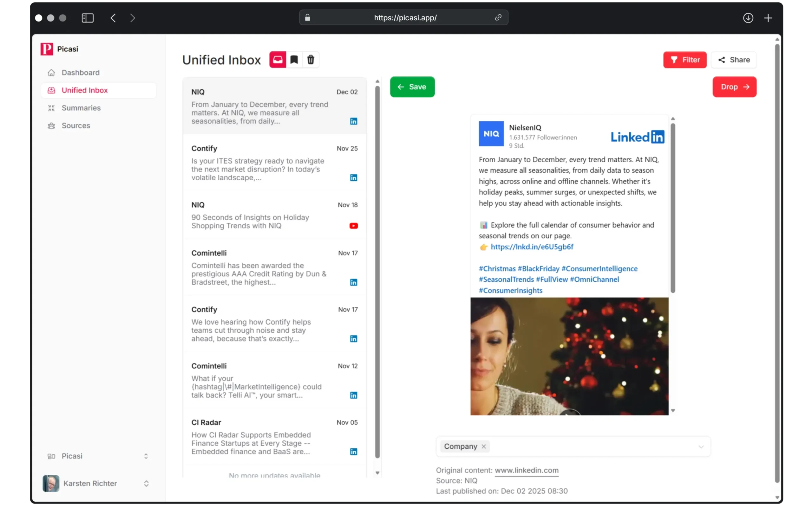The width and height of the screenshot is (812, 507).
Task: Click the LinkedIn logo in the post preview
Action: pyautogui.click(x=637, y=137)
